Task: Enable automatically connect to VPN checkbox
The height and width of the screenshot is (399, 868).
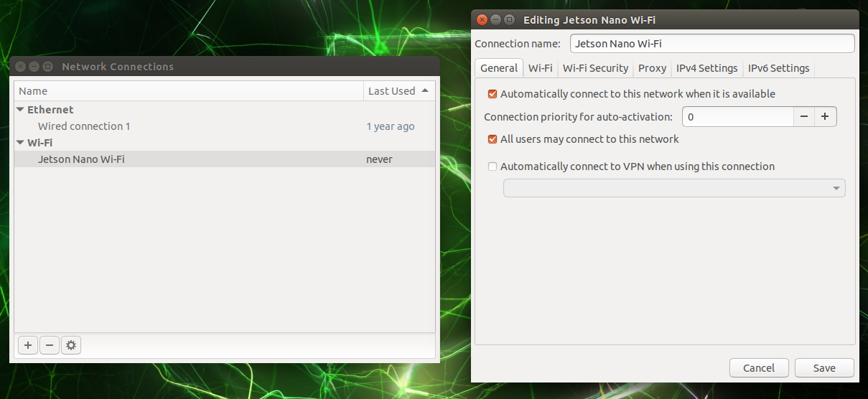Action: pyautogui.click(x=493, y=166)
